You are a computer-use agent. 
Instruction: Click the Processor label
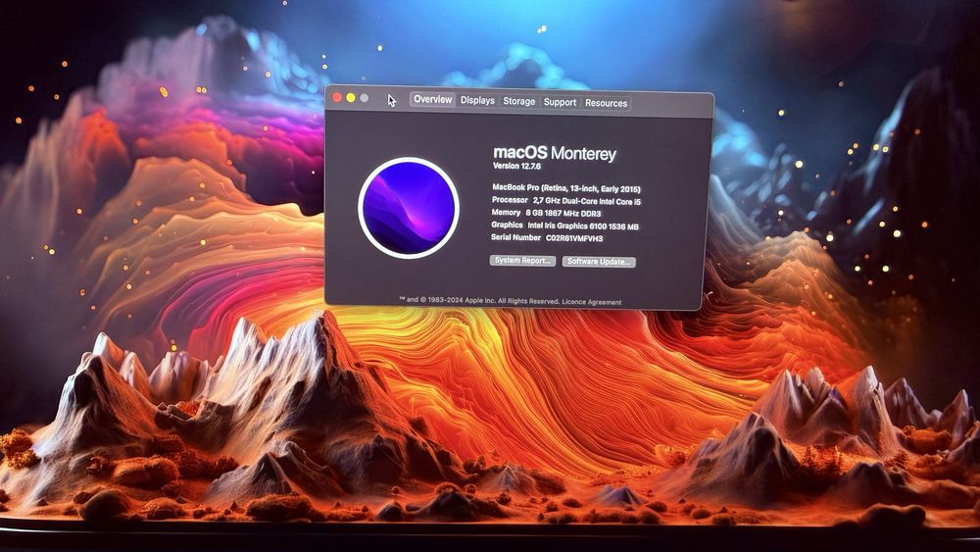(510, 200)
